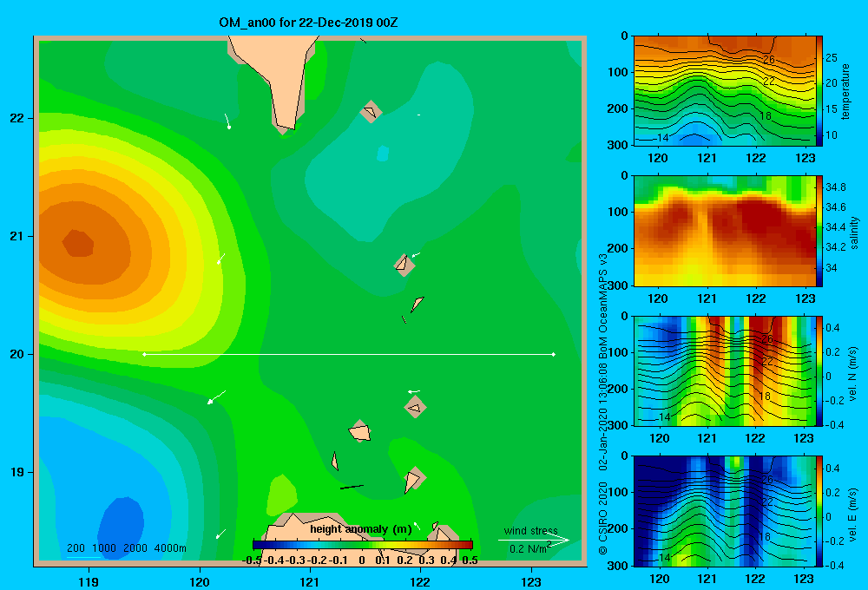Click latitude label 21 on main map
Image resolution: width=868 pixels, height=590 pixels.
[x=16, y=236]
